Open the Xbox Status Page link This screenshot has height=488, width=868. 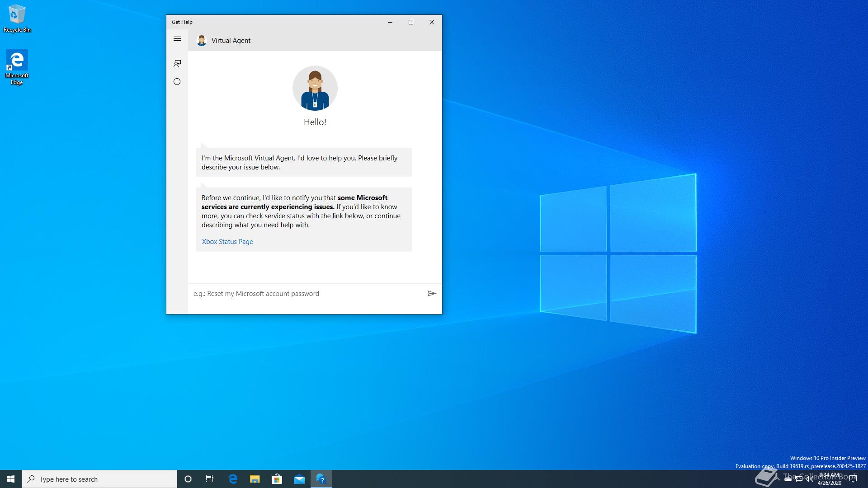227,242
